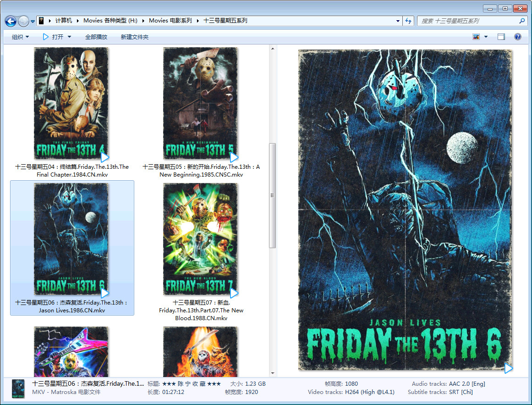Click the search magnifier icon
This screenshot has width=532, height=405.
coord(521,21)
